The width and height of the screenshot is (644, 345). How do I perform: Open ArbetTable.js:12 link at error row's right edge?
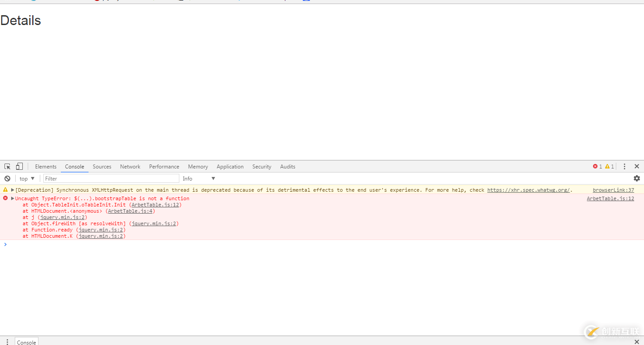[610, 198]
